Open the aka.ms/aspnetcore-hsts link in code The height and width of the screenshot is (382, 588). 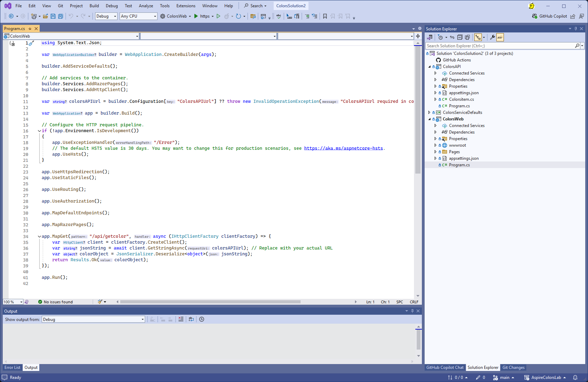point(343,148)
